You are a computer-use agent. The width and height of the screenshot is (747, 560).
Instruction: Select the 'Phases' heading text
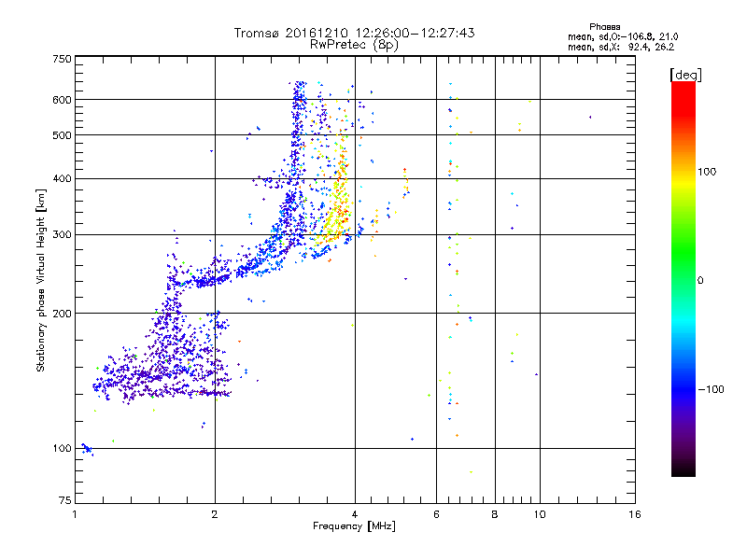(x=604, y=27)
